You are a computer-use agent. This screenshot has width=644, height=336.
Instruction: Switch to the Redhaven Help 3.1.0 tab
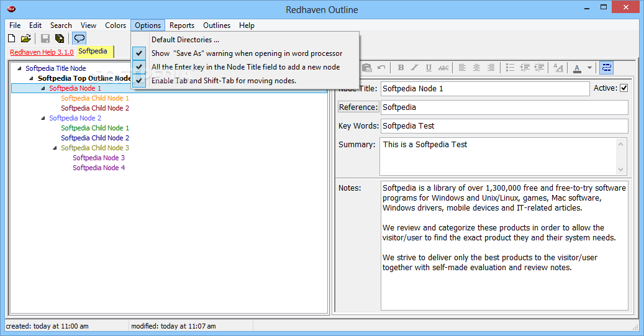point(42,52)
